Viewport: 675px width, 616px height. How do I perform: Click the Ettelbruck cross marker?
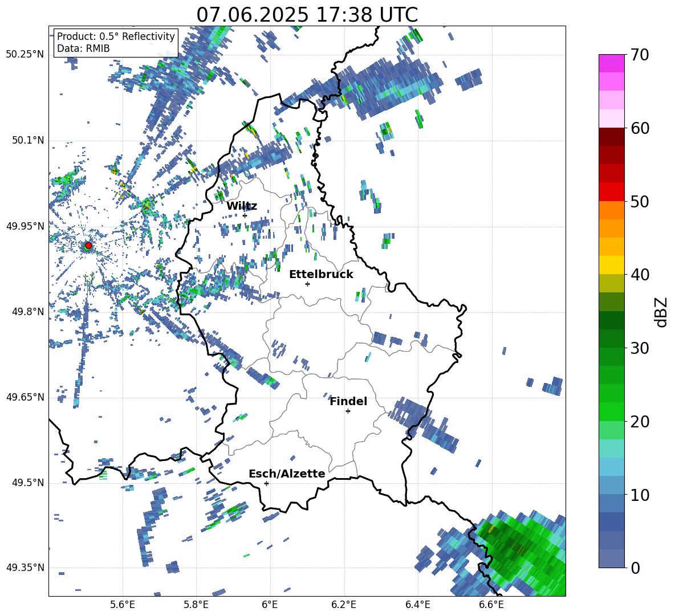pyautogui.click(x=307, y=284)
